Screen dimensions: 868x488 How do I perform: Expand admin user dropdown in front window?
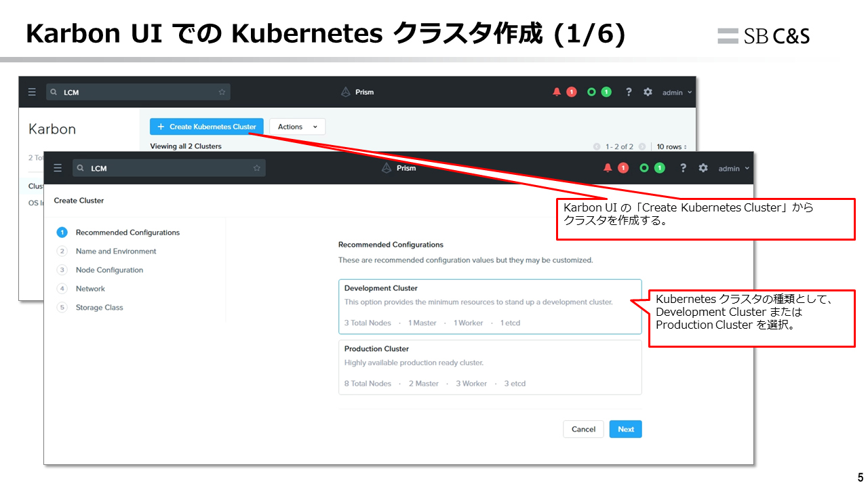(x=734, y=169)
